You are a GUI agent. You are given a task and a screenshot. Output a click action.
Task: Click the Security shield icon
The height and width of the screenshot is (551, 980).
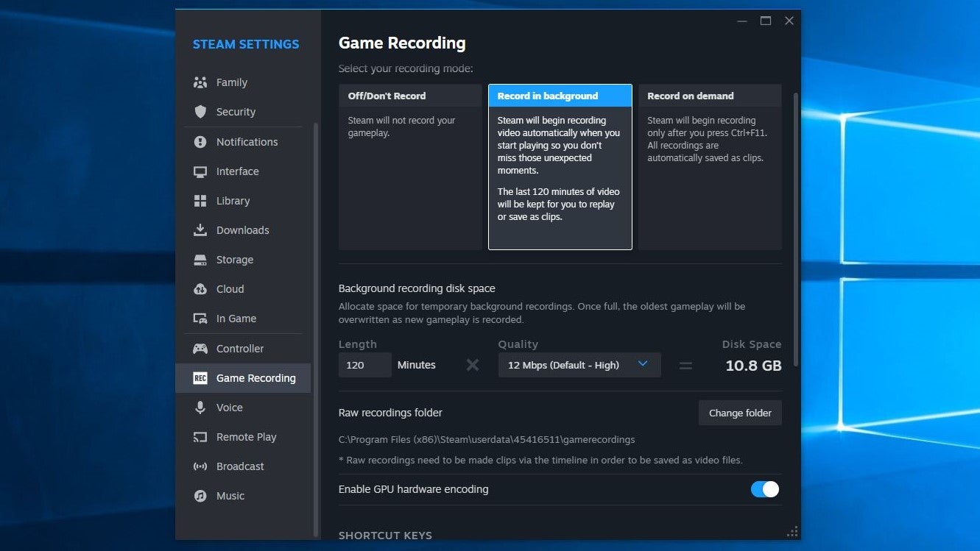pyautogui.click(x=200, y=112)
